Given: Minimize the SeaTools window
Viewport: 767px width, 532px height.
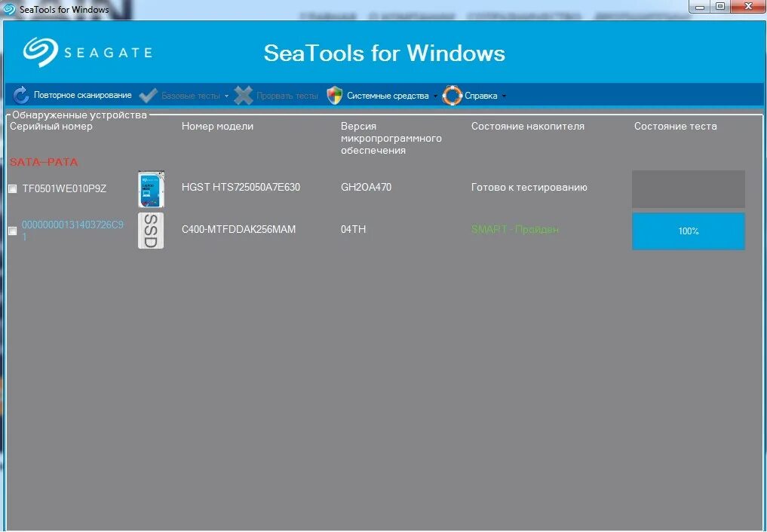Looking at the screenshot, I should click(701, 6).
